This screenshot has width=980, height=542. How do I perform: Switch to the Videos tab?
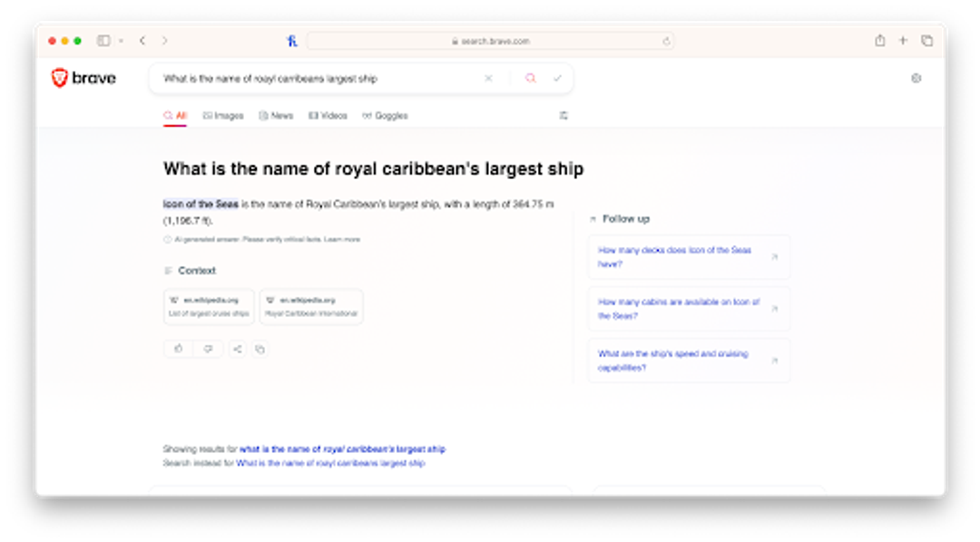click(x=328, y=115)
